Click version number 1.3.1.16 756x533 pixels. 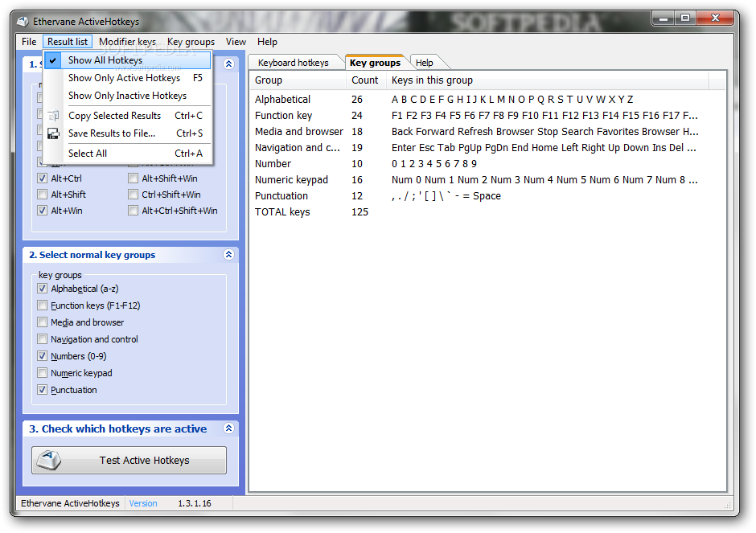click(x=195, y=503)
